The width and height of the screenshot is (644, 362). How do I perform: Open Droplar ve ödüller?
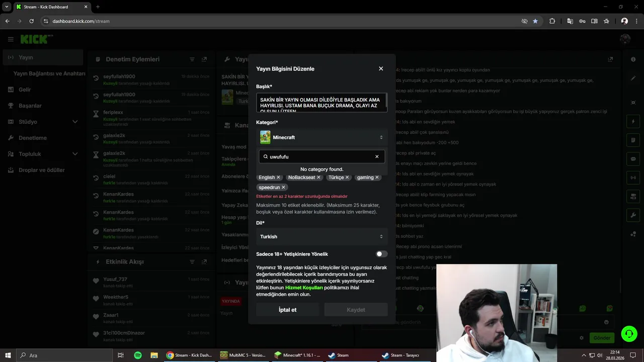[43, 170]
